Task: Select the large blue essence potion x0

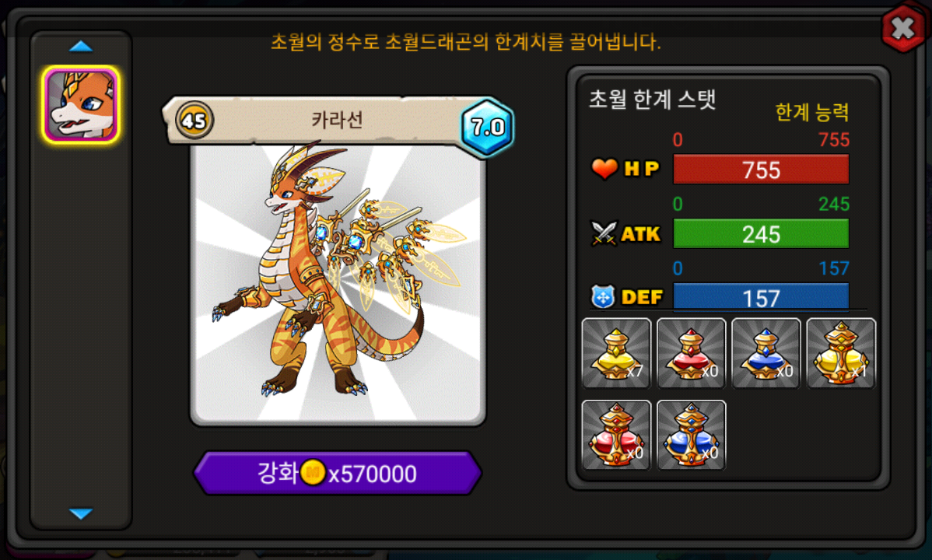Action: point(692,435)
